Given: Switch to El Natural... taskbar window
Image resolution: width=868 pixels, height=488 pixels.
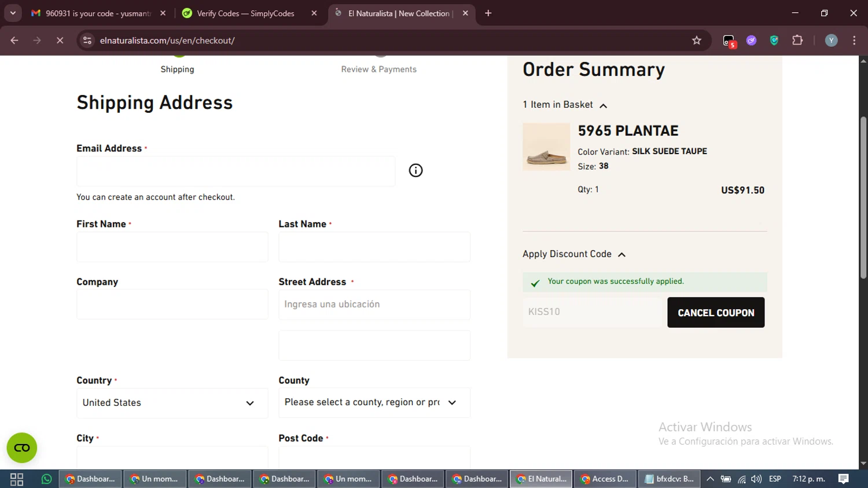Looking at the screenshot, I should [541, 479].
